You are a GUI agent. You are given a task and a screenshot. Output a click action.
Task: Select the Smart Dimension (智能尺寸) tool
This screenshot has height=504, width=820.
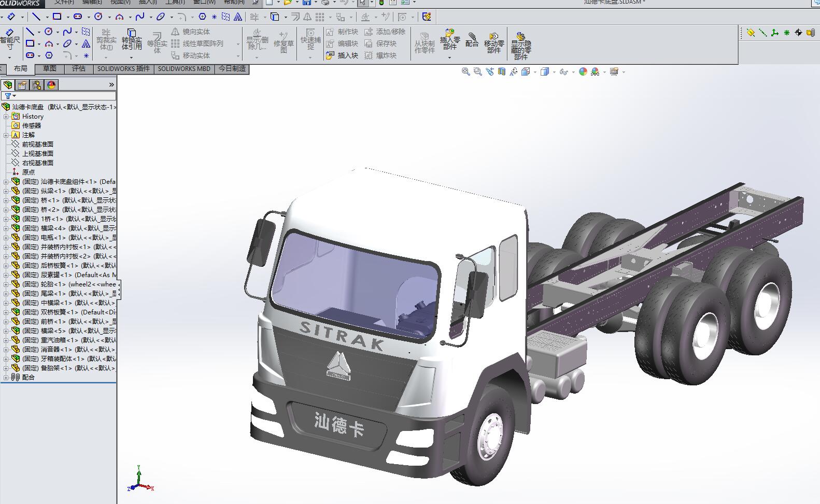[10, 39]
